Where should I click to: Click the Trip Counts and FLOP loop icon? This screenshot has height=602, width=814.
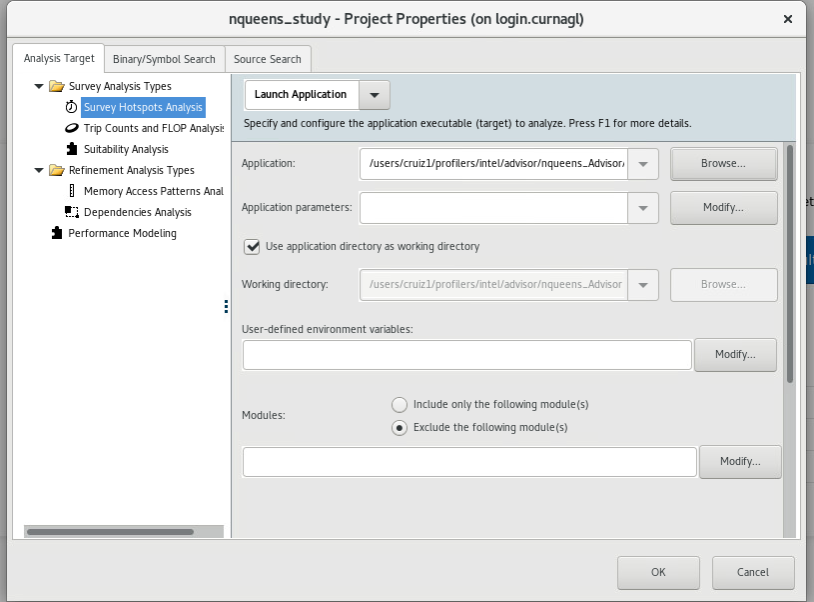[x=71, y=128]
